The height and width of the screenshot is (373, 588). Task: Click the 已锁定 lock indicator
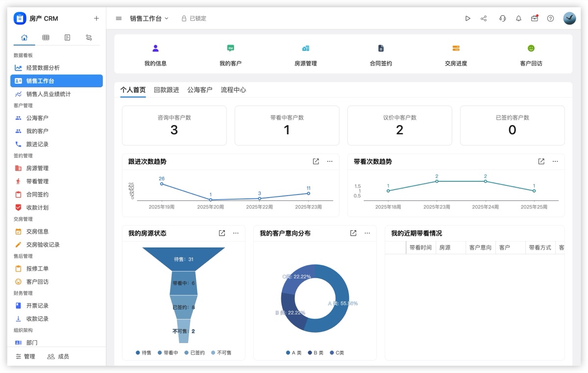tap(194, 19)
